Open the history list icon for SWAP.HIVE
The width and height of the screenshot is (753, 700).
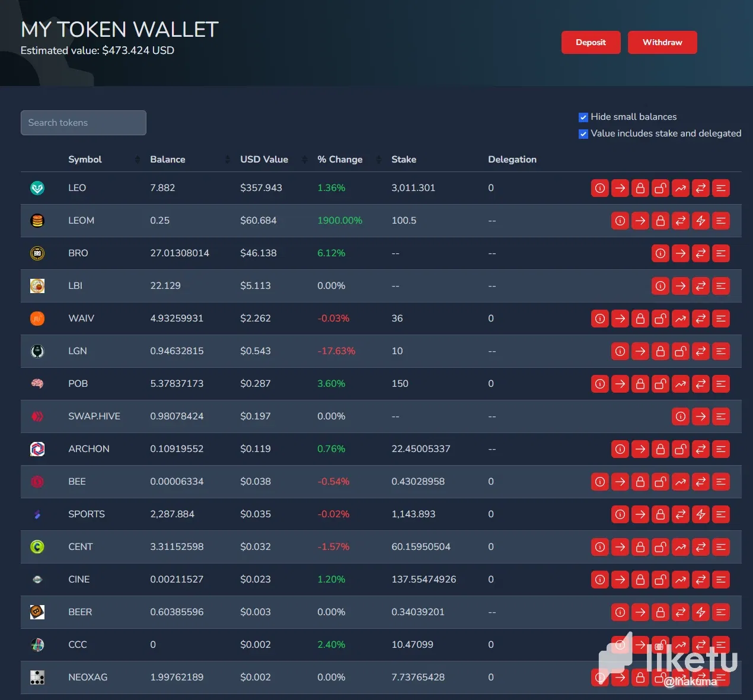(x=721, y=416)
